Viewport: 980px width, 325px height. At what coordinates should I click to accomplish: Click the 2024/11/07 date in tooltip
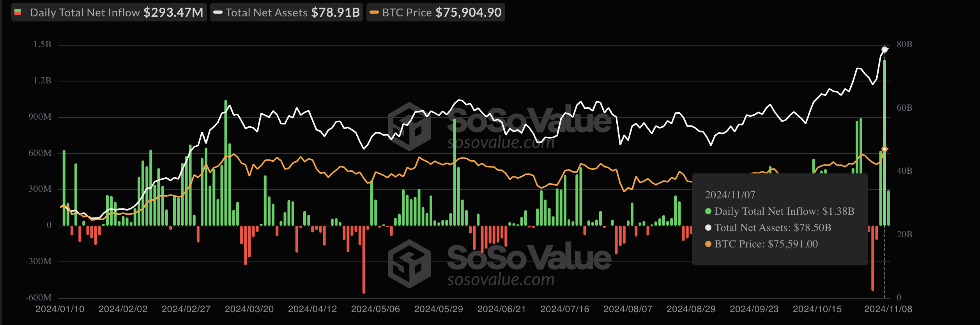(730, 195)
